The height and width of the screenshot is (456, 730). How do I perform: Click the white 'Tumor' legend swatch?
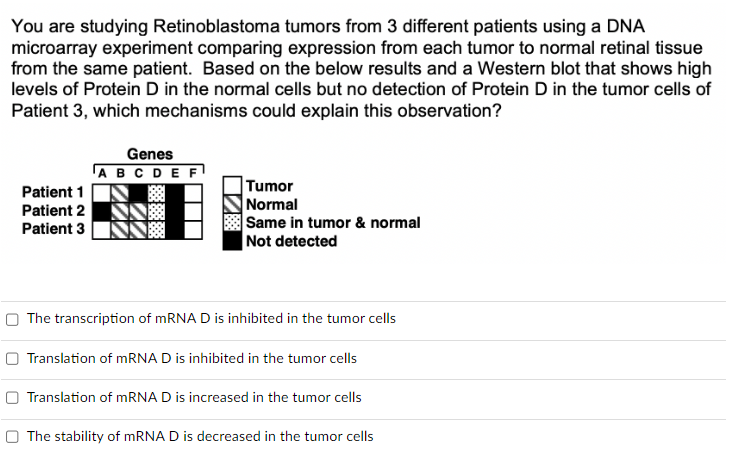click(x=232, y=186)
